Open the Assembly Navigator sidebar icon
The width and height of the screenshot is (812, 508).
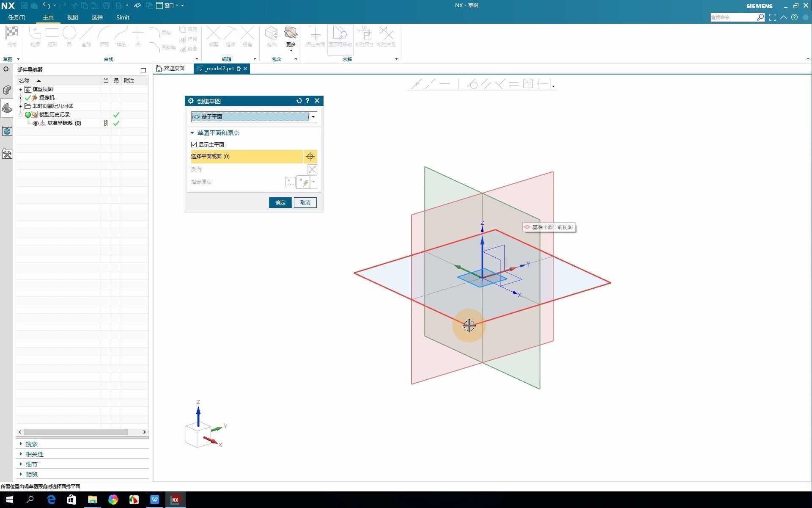tap(7, 89)
